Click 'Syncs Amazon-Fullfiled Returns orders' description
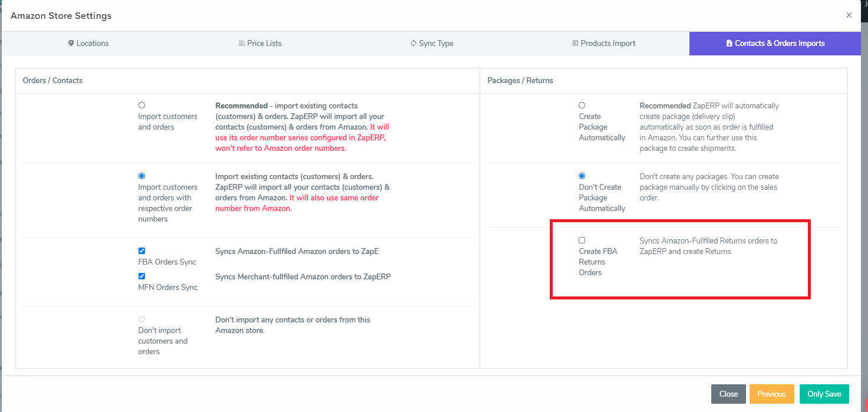868x412 pixels. coord(709,246)
